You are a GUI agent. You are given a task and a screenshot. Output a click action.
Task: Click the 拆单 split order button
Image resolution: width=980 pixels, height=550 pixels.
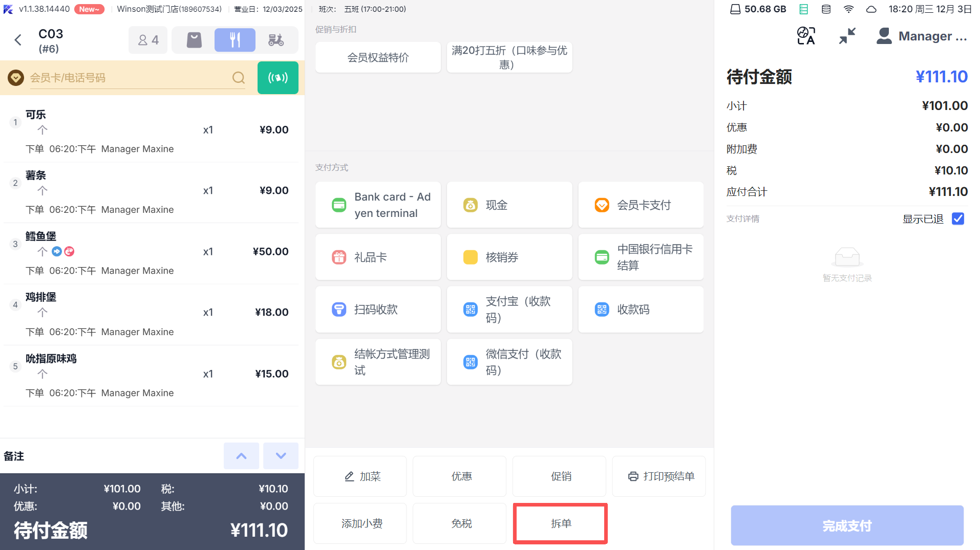[561, 523]
